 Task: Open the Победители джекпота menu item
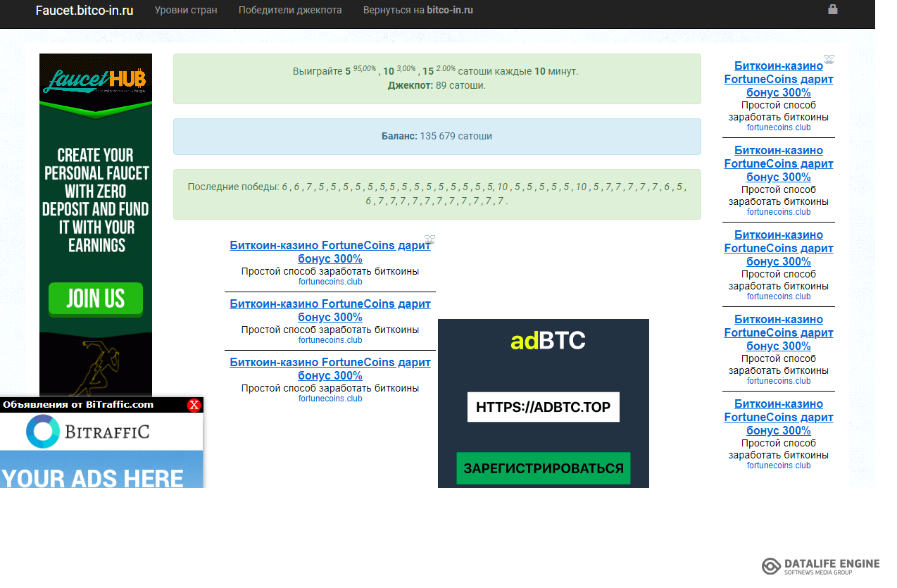290,11
